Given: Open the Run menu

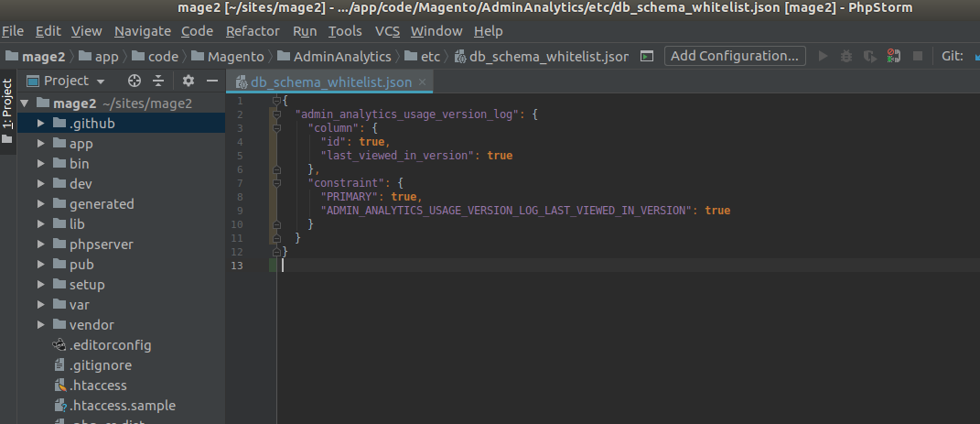Looking at the screenshot, I should (305, 30).
